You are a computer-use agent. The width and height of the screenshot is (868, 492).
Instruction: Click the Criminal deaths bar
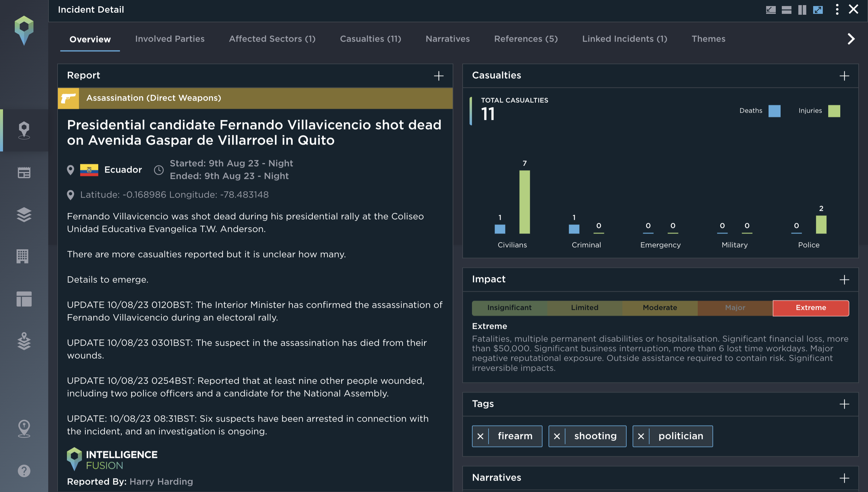click(x=574, y=229)
